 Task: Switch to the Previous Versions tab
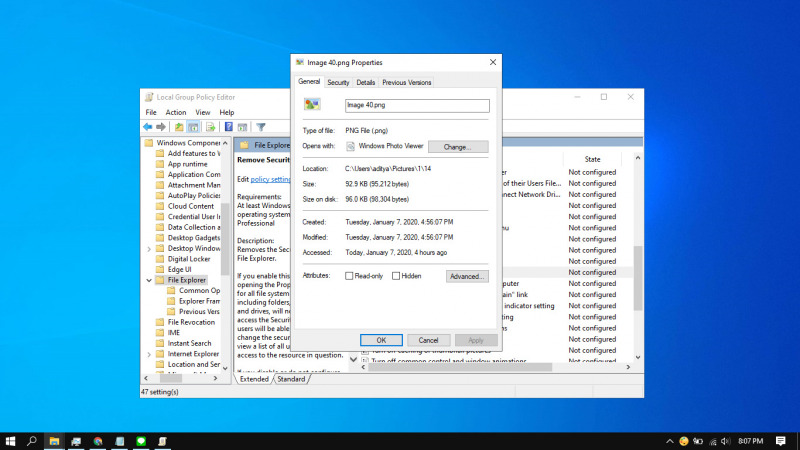pos(407,83)
